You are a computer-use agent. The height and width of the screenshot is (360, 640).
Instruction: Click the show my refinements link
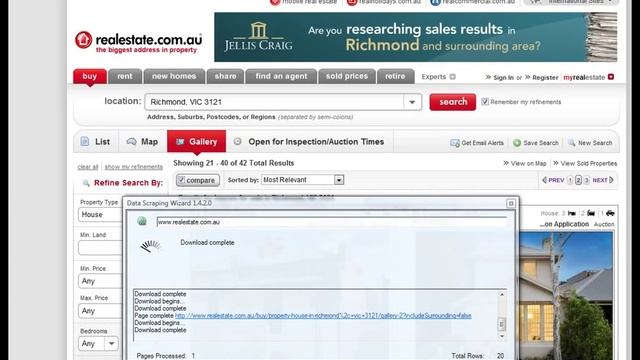click(x=133, y=167)
